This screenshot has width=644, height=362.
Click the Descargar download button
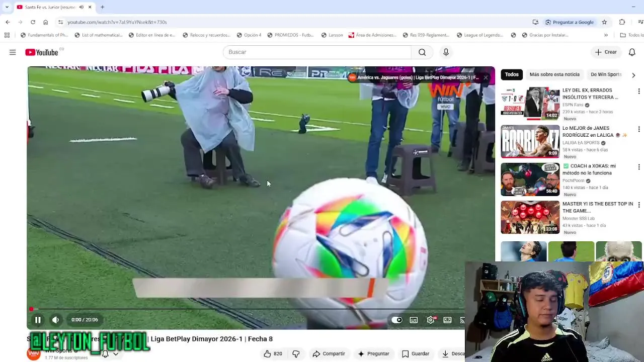[453, 354]
